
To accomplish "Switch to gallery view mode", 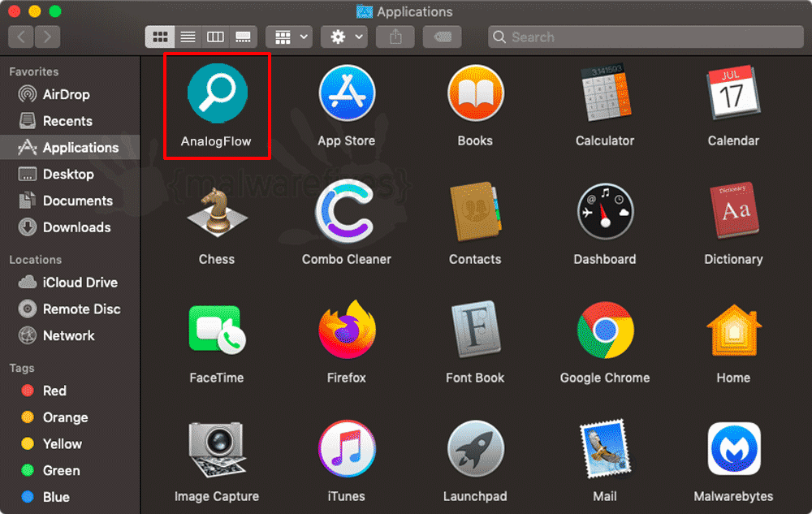I will click(x=243, y=37).
